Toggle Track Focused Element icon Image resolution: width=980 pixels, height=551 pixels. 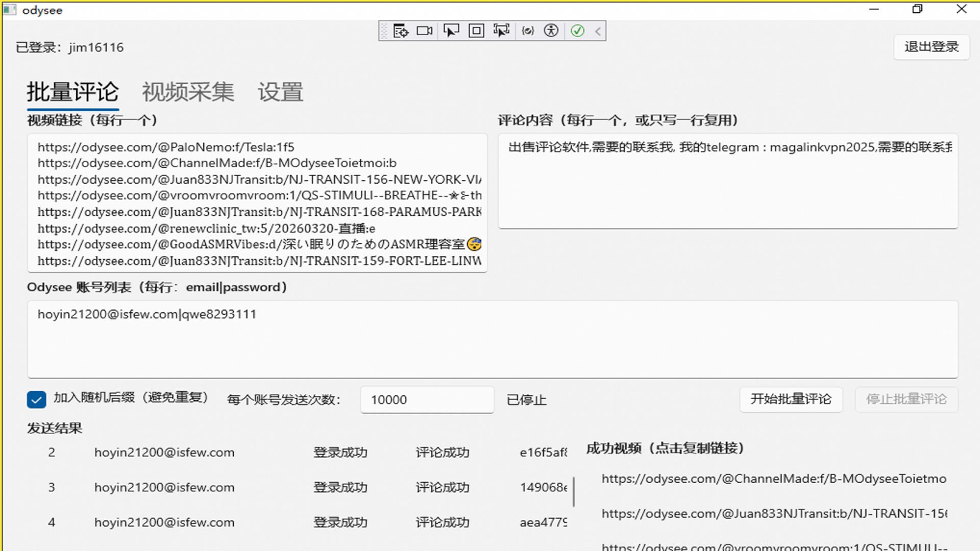click(x=501, y=31)
